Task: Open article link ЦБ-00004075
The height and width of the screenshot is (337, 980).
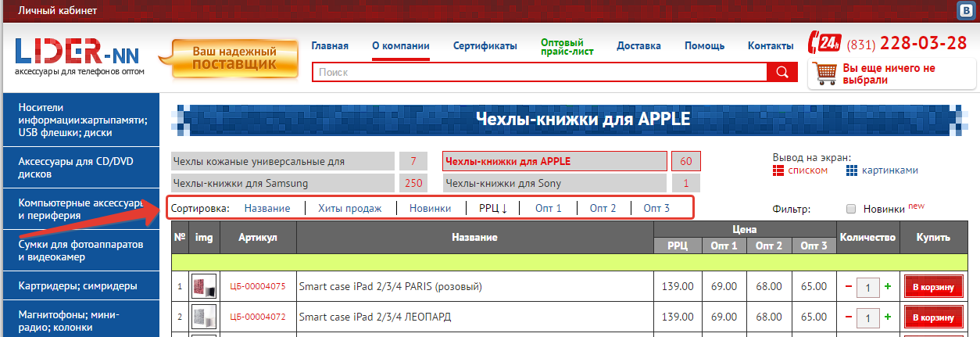Action: [x=258, y=287]
